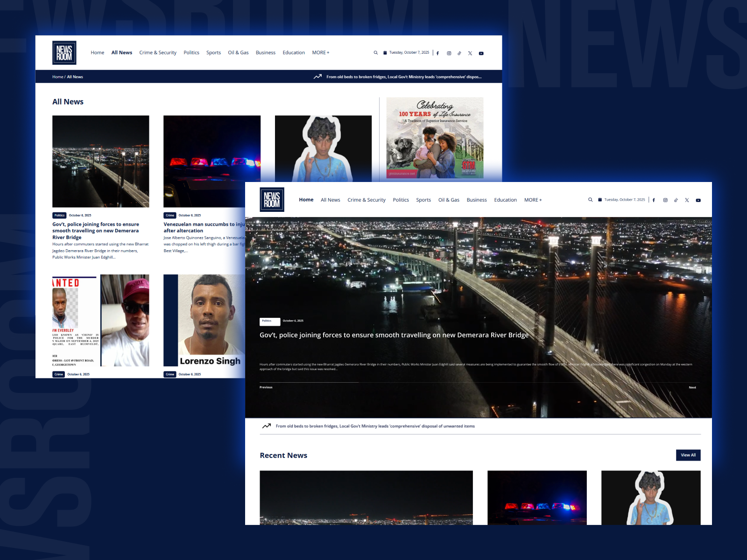Open Education in the front homepage navigation
Image resolution: width=747 pixels, height=560 pixels.
(506, 200)
